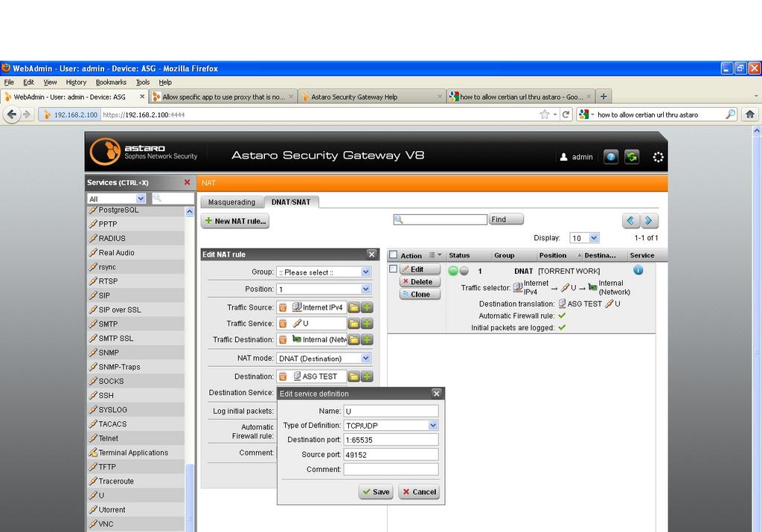
Task: Open folder icon beside Traffic Source
Action: (x=353, y=307)
